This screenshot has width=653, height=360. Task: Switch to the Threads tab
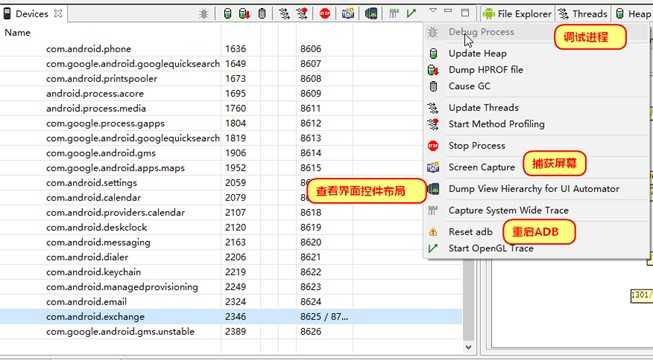(583, 14)
